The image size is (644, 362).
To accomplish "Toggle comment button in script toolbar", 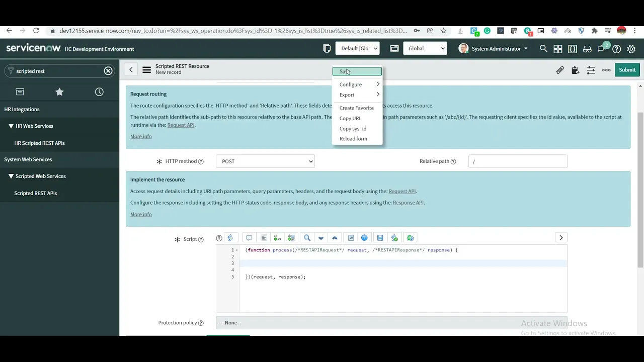I will coord(249,238).
